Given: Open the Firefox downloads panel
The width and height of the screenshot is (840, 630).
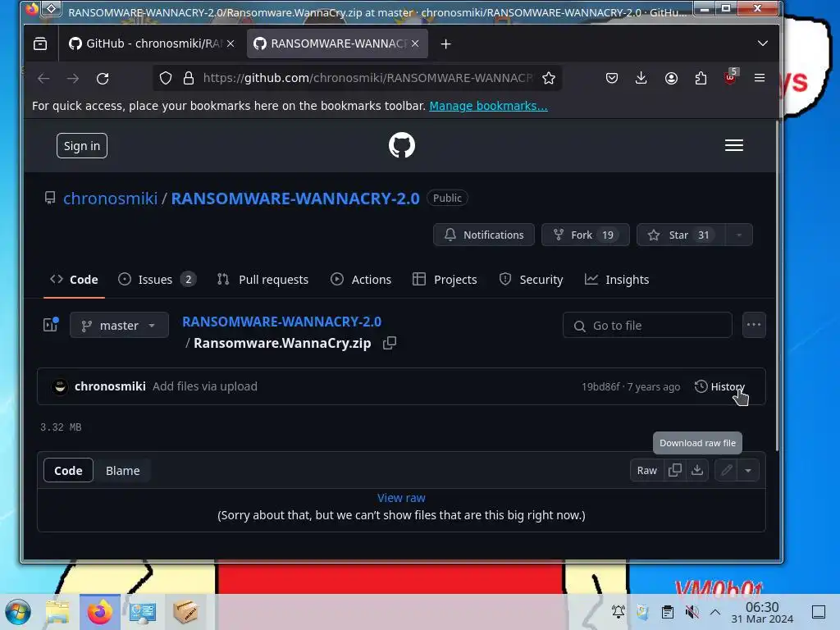Looking at the screenshot, I should coord(641,78).
